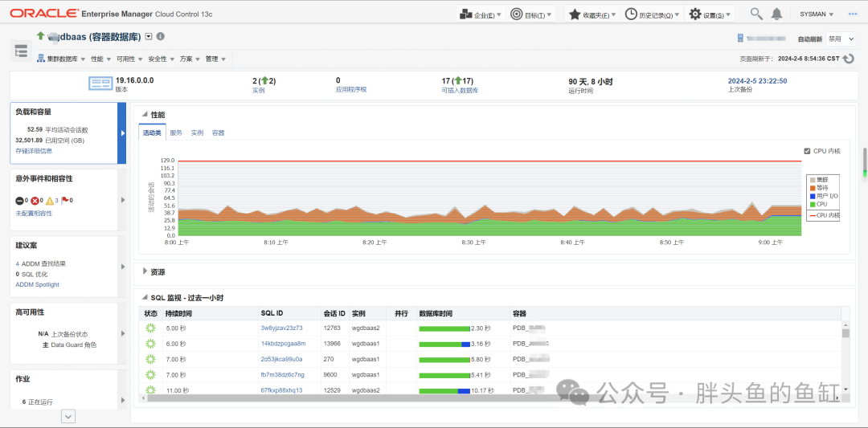Viewport: 868px width, 428px height.
Task: Click the critical incidents red X icon
Action: [35, 200]
